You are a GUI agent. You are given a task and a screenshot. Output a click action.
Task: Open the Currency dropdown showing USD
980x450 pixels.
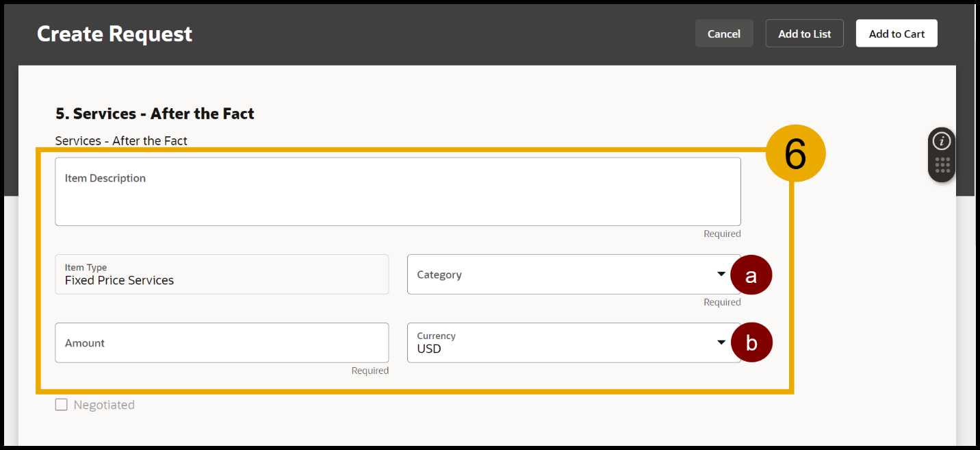tap(561, 342)
